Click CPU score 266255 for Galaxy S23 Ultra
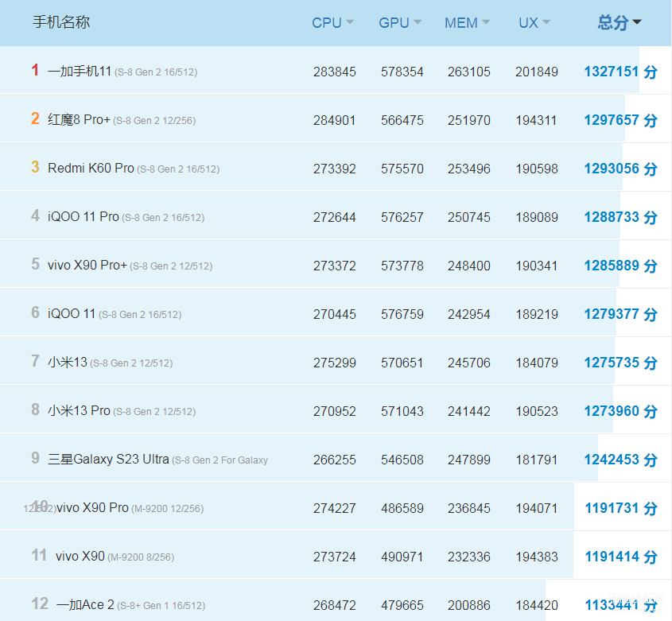Screen dimensions: 672x621 pyautogui.click(x=334, y=460)
